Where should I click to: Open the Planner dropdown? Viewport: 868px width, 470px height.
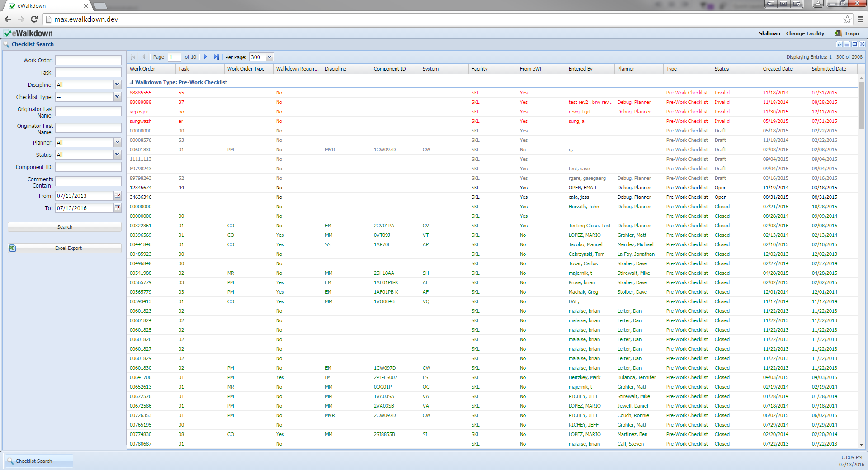click(x=117, y=142)
